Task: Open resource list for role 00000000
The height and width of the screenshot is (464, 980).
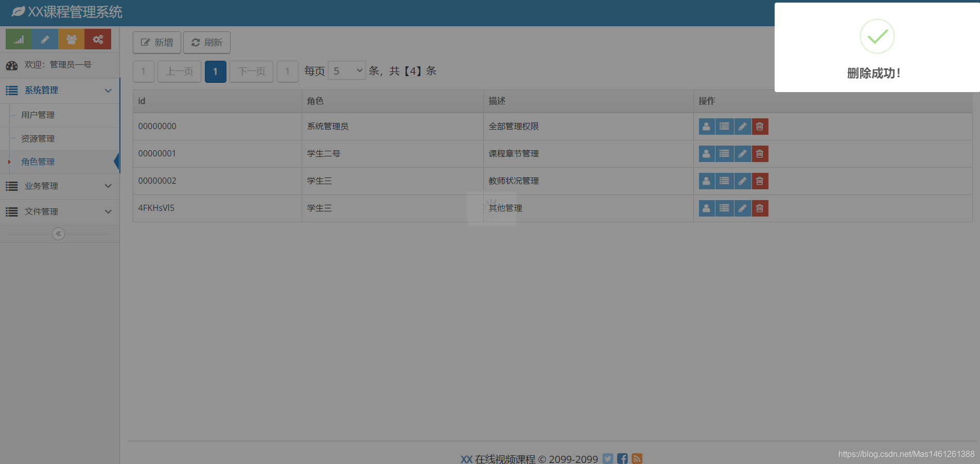Action: pos(724,127)
